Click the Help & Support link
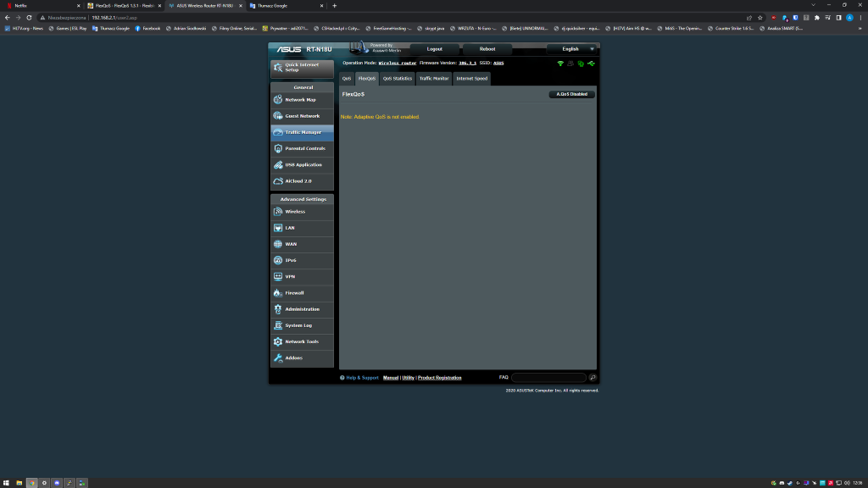Viewport: 868px width, 488px height. click(x=362, y=378)
